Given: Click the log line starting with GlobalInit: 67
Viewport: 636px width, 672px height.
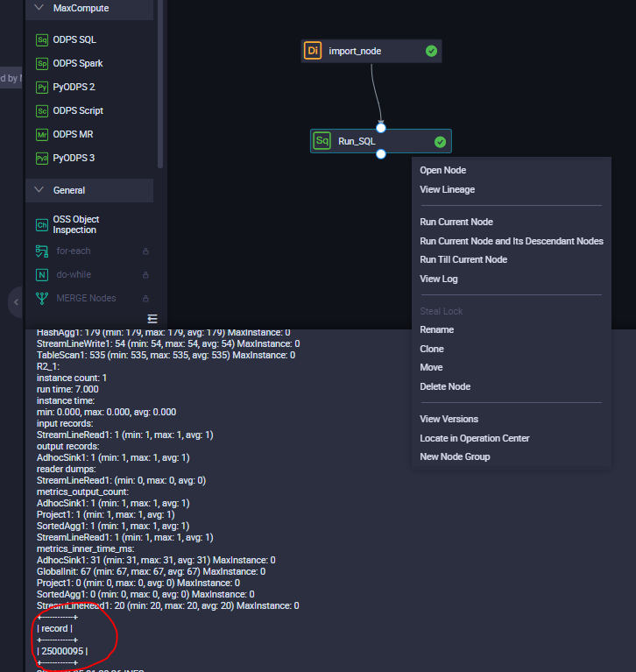Looking at the screenshot, I should coord(151,571).
